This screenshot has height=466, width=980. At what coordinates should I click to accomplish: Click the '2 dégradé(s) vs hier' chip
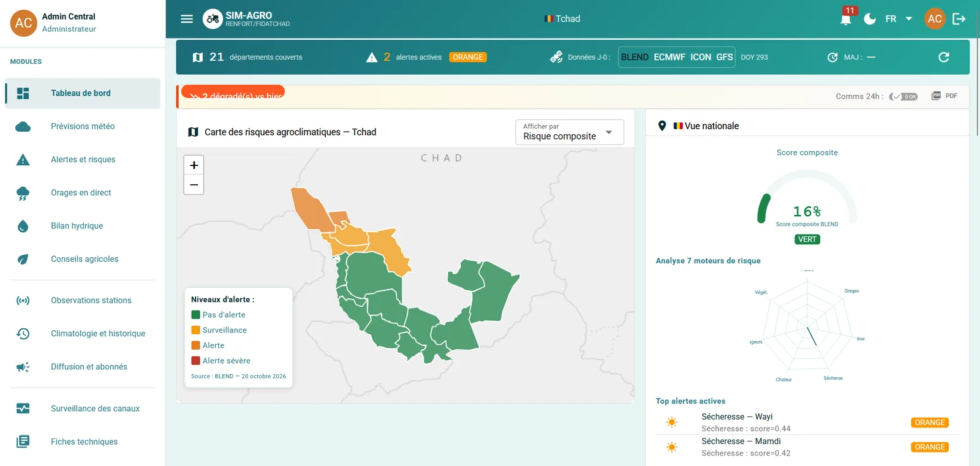point(233,92)
